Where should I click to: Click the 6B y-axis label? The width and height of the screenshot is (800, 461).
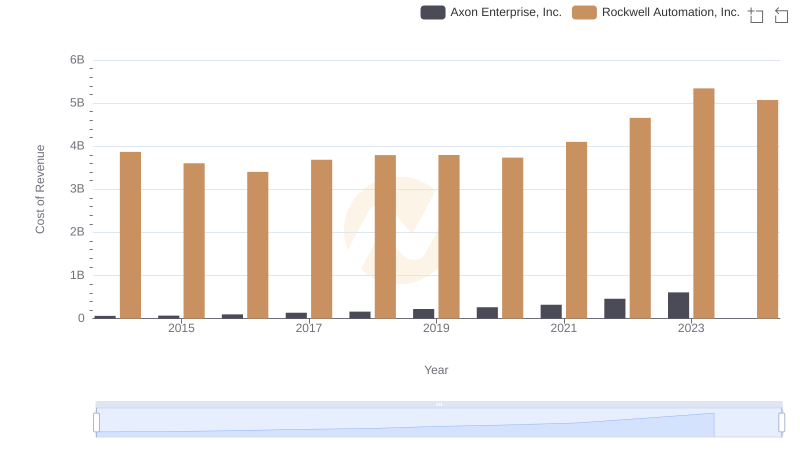point(77,60)
